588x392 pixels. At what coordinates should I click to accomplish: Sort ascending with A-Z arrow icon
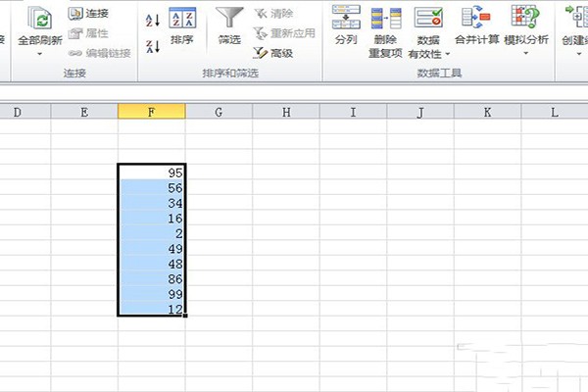153,21
